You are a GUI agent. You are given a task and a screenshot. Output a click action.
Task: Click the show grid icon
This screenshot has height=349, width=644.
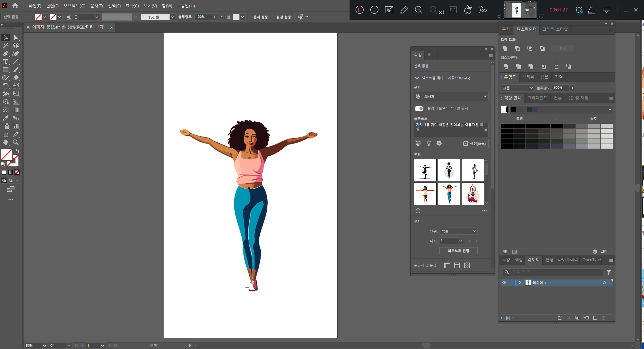click(x=457, y=265)
